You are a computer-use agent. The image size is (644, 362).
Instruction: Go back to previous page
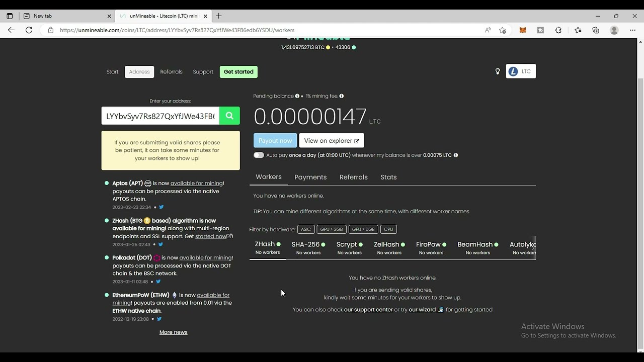pyautogui.click(x=11, y=30)
